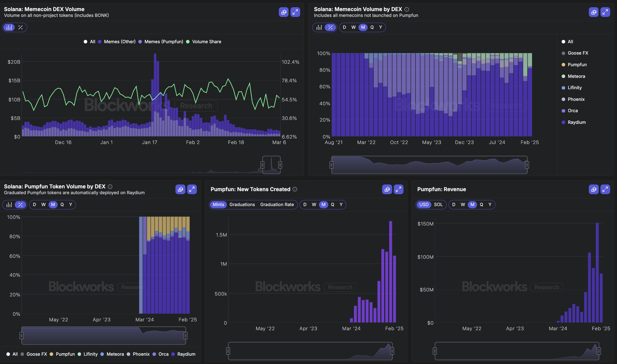This screenshot has height=364, width=617.
Task: Toggle Pumpfun in Memecoin Volume by DEX legend
Action: (x=574, y=65)
